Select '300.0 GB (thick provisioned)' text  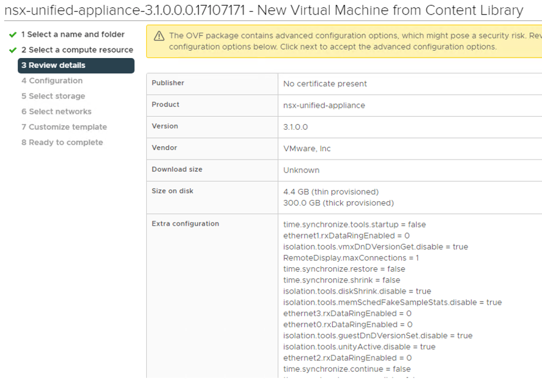[x=338, y=203]
